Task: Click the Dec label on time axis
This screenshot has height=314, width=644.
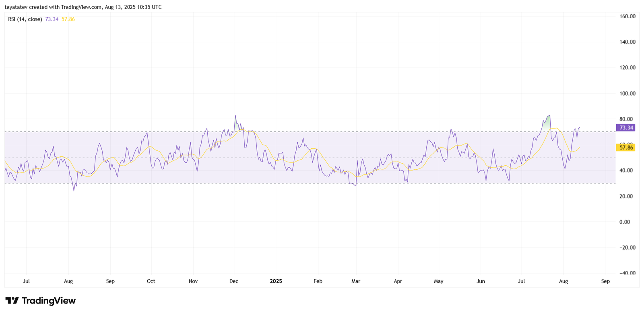Action: (x=234, y=281)
